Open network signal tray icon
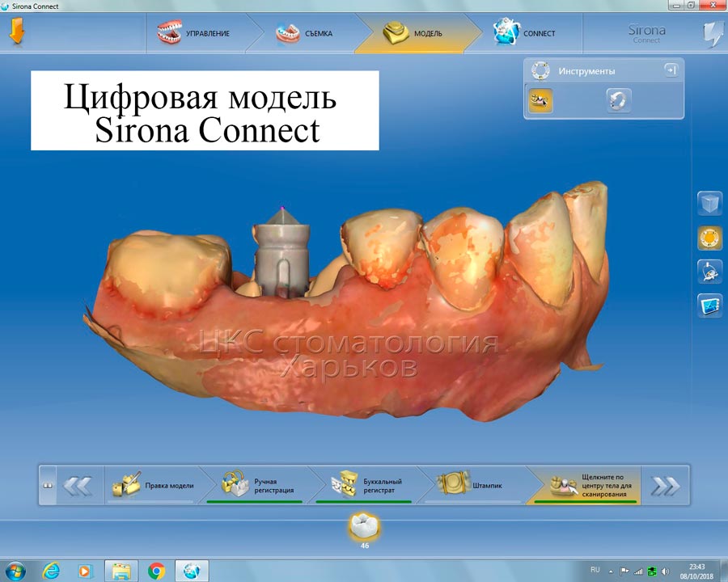 point(638,571)
